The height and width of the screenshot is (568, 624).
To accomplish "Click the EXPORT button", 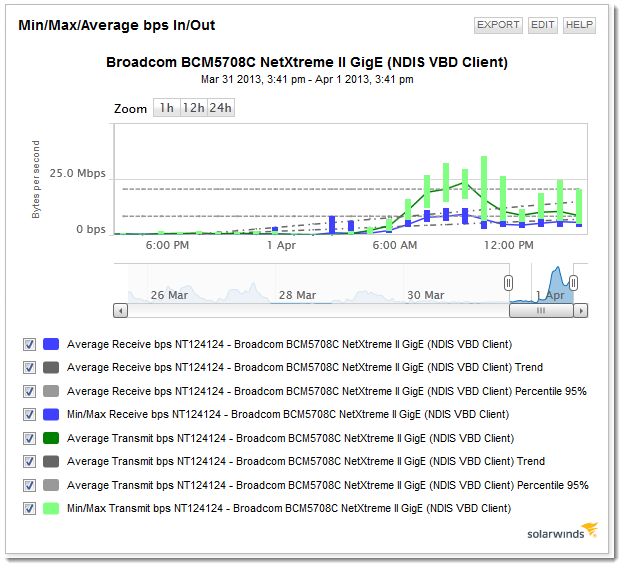I will click(x=498, y=25).
